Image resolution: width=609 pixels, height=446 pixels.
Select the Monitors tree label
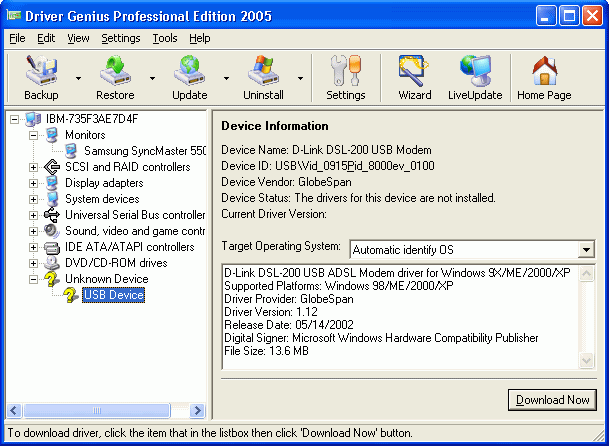click(85, 135)
